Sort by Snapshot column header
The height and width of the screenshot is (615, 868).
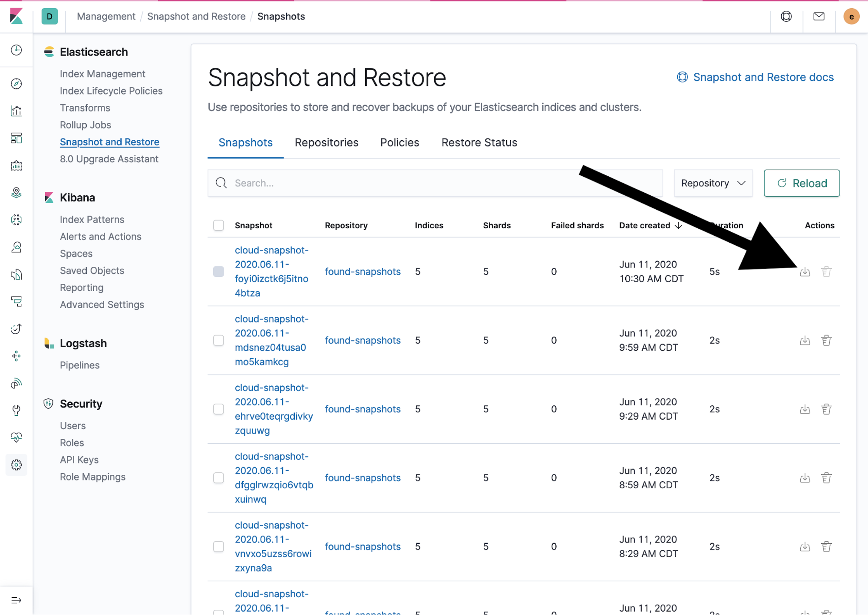pyautogui.click(x=254, y=225)
